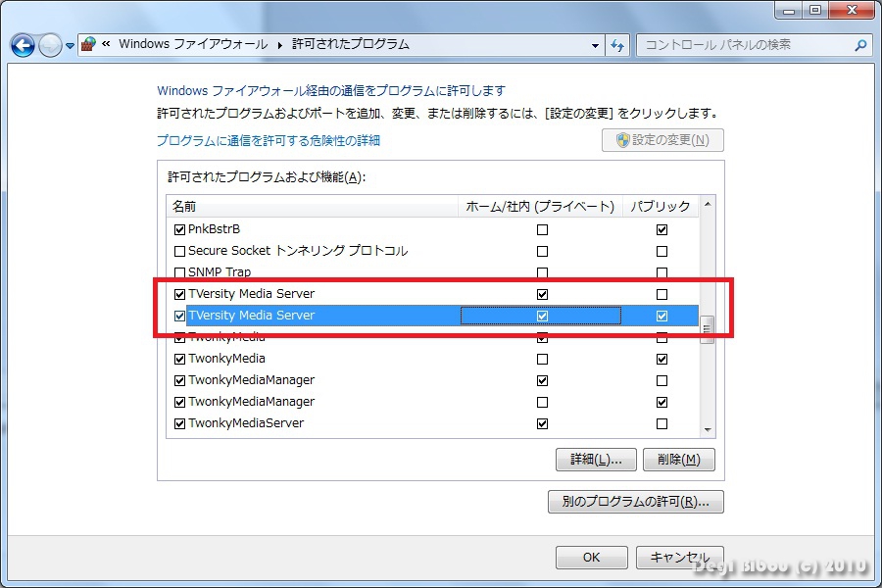
Task: Uncheck the TwonkyMediaServer name checkbox
Action: coord(179,423)
